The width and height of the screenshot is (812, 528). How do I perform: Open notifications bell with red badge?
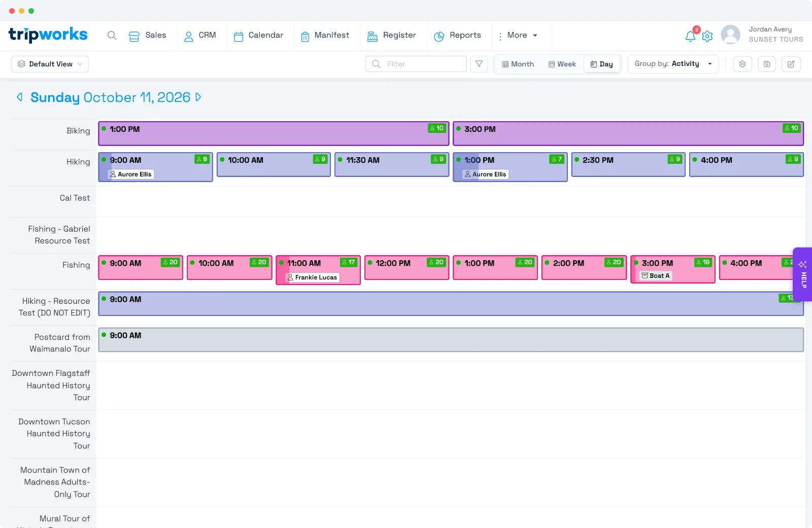(691, 36)
